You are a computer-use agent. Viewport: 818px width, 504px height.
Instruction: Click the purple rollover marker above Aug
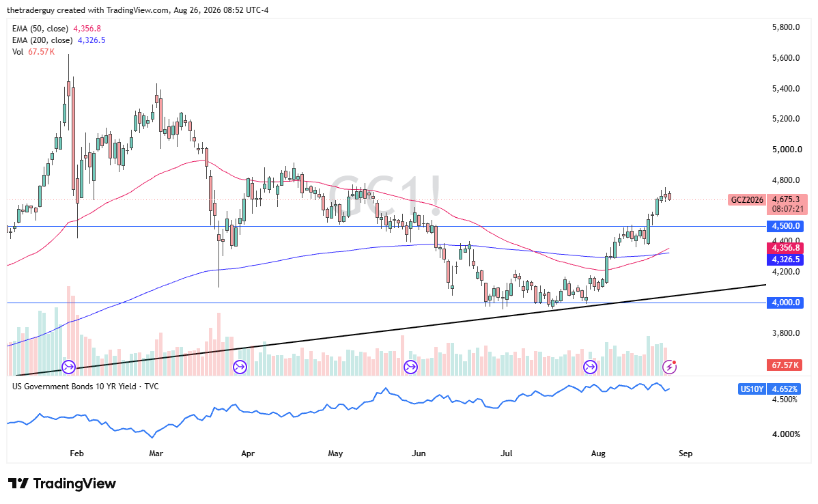click(590, 367)
